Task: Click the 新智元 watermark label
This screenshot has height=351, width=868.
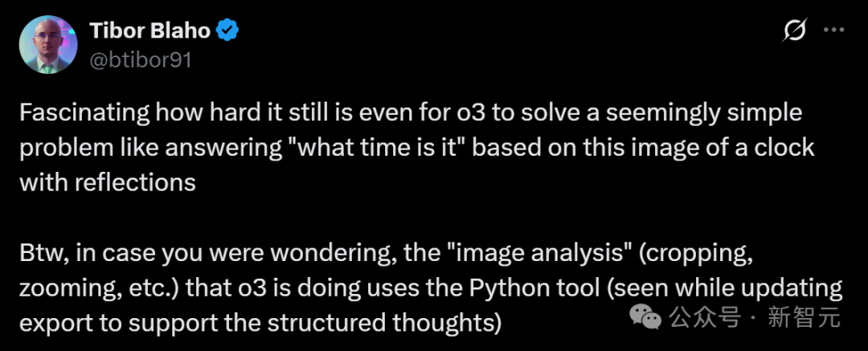Action: point(804,318)
